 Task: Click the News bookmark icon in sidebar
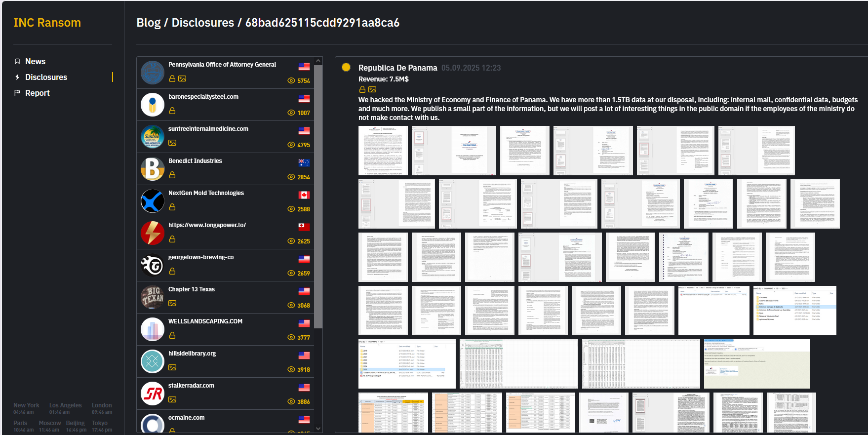point(17,61)
